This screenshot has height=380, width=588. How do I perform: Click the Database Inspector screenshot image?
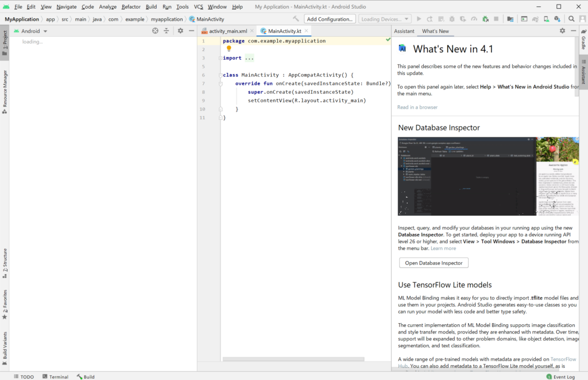point(488,176)
